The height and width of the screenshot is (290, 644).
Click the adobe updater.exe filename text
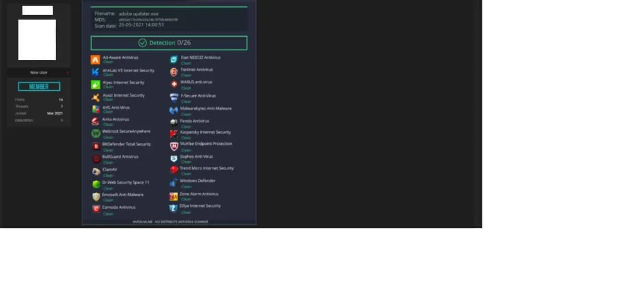(x=139, y=14)
